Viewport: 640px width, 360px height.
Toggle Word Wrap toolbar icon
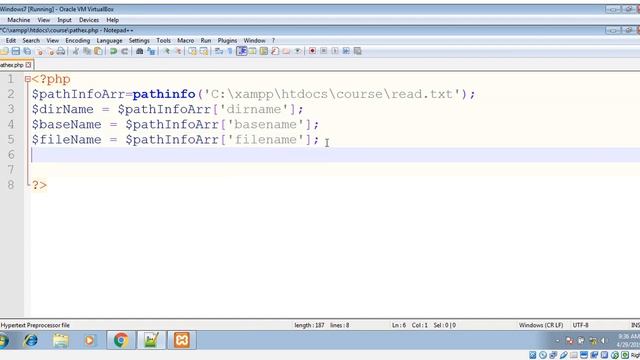click(219, 51)
